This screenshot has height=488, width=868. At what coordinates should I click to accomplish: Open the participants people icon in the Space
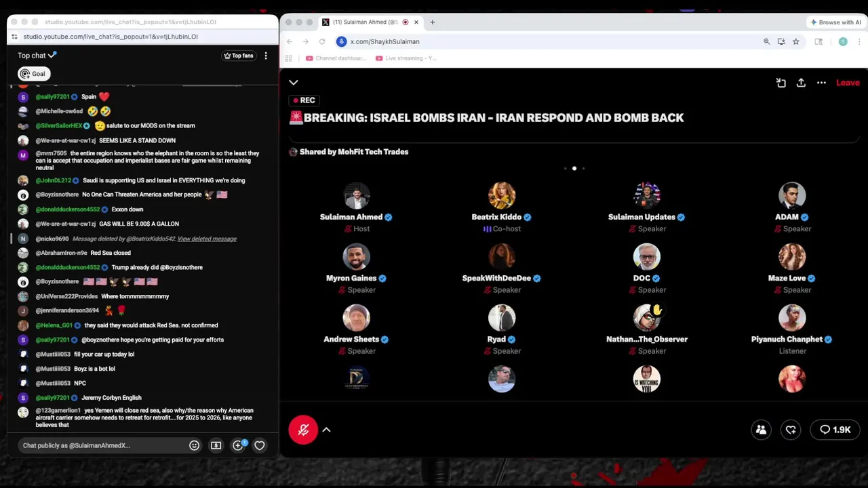tap(761, 430)
